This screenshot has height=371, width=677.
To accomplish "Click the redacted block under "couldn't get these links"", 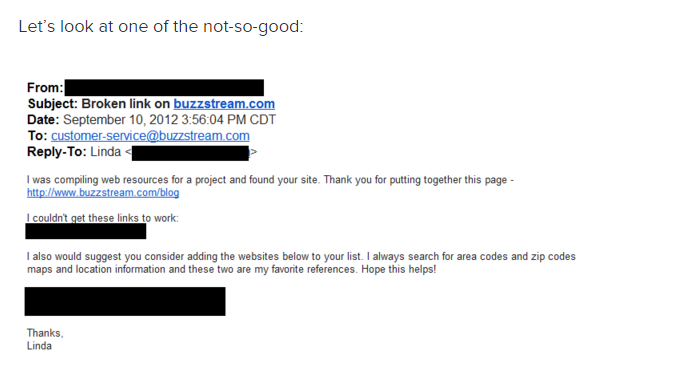I will 85,231.
